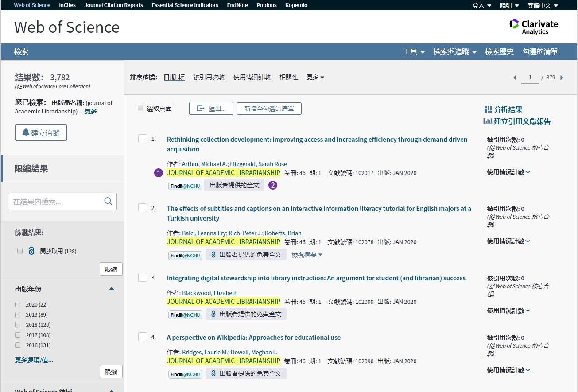Screen dimensions: 578x392
Task: Check the checkbox for result 4
Action: (x=143, y=337)
